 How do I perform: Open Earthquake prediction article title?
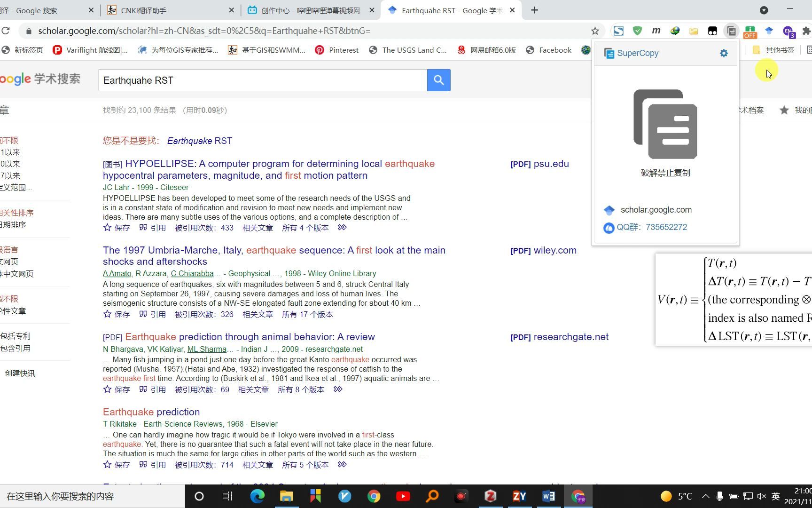coord(151,412)
